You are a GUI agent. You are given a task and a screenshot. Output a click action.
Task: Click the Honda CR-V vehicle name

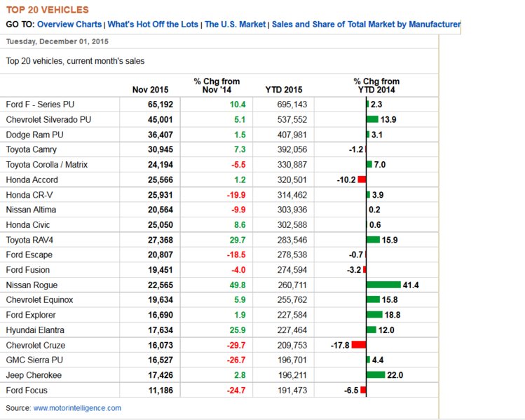(x=29, y=195)
